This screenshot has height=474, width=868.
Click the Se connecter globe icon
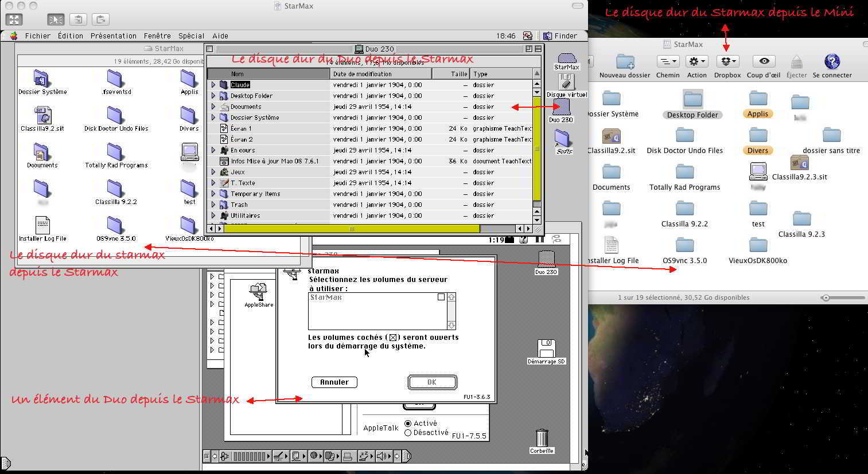[832, 61]
